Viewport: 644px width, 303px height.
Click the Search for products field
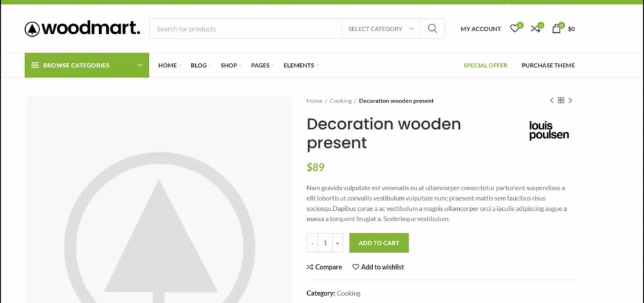pos(245,29)
